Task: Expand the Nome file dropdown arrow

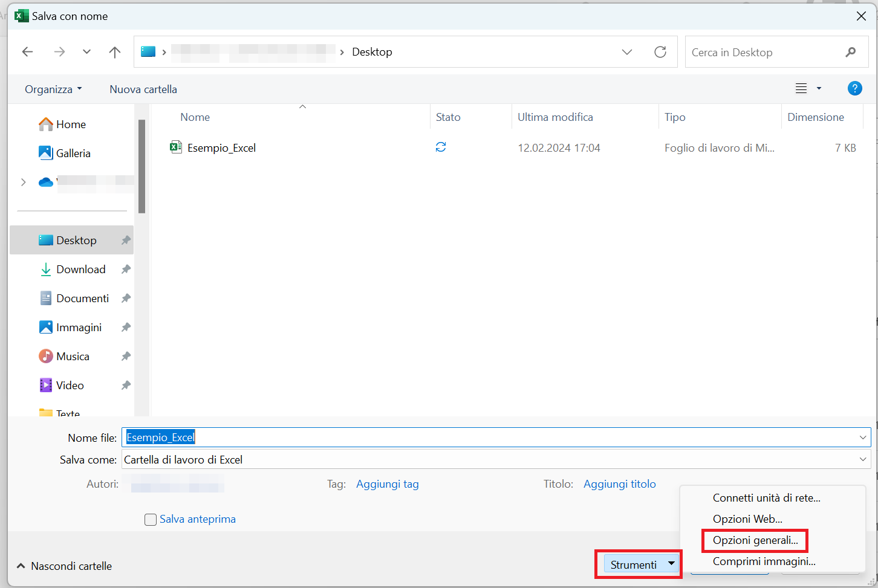Action: (863, 438)
